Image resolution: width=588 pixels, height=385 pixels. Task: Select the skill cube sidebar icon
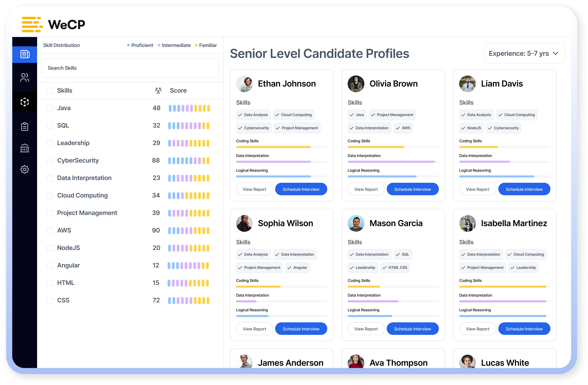(x=25, y=102)
